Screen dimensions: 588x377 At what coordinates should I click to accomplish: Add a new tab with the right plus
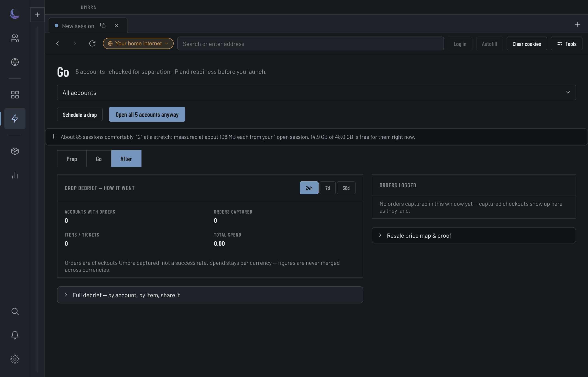click(x=577, y=24)
